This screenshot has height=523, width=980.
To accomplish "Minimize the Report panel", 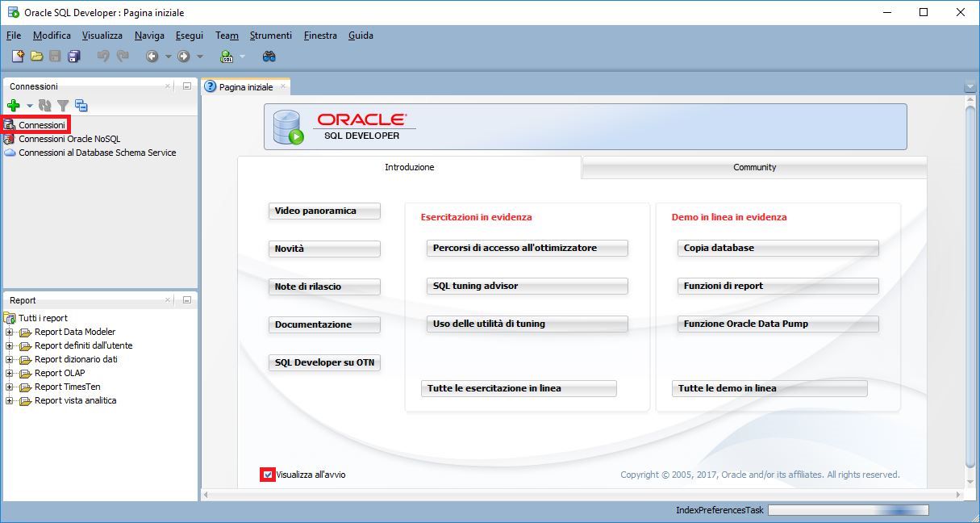I will click(187, 300).
